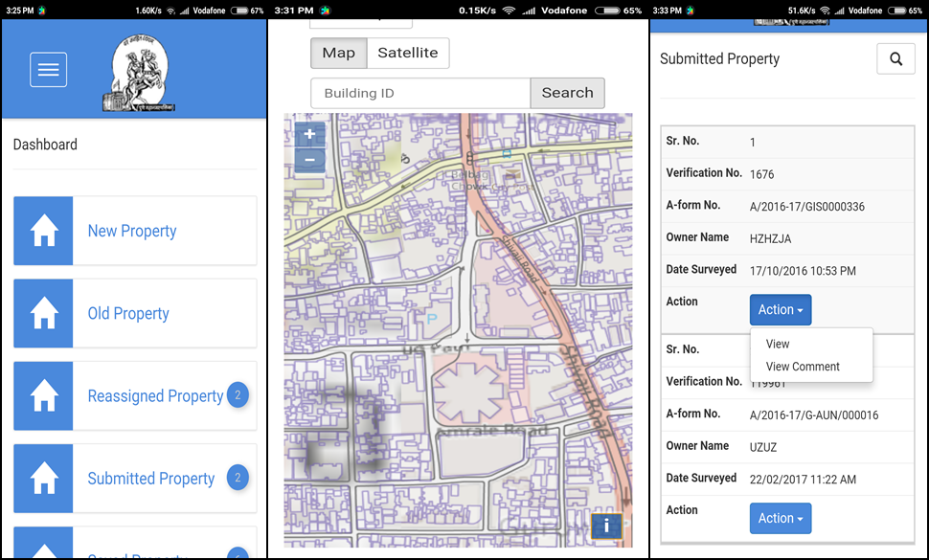
Task: Open the Old Property home icon
Action: pyautogui.click(x=43, y=313)
